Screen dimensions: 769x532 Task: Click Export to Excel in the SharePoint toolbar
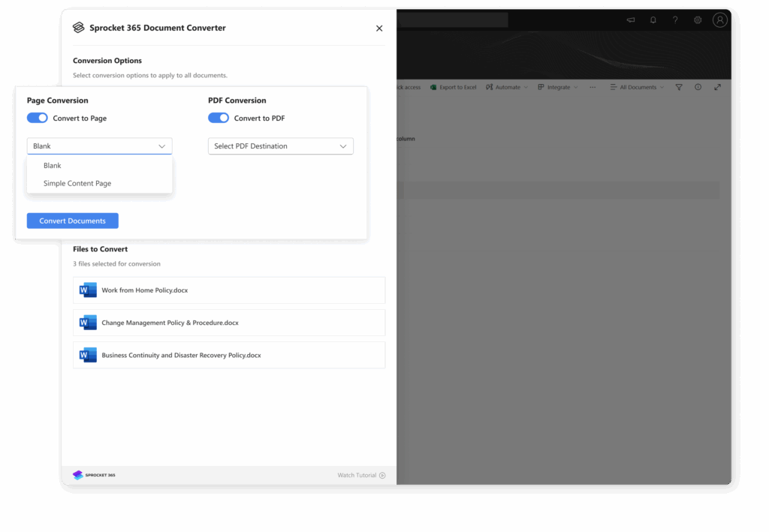(x=453, y=87)
